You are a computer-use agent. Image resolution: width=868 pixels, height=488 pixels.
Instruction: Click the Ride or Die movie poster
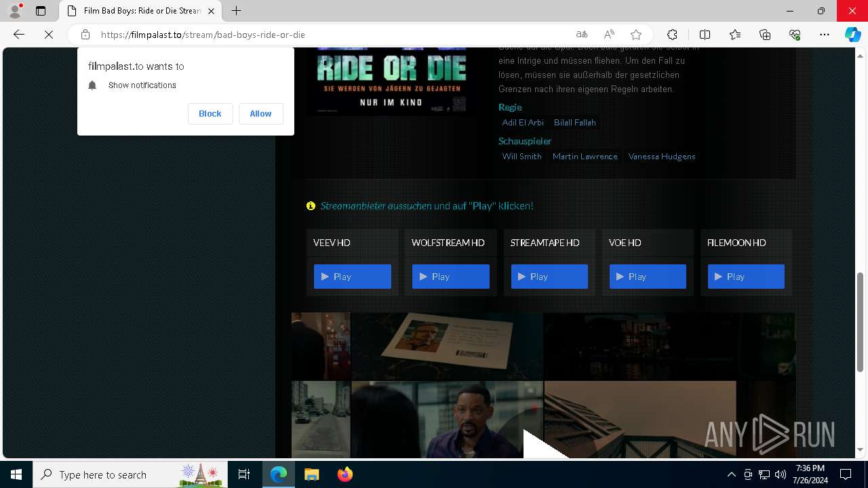(x=390, y=81)
